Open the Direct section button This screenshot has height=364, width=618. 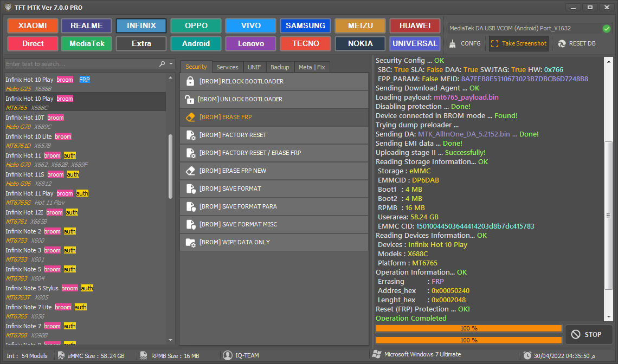tap(33, 44)
